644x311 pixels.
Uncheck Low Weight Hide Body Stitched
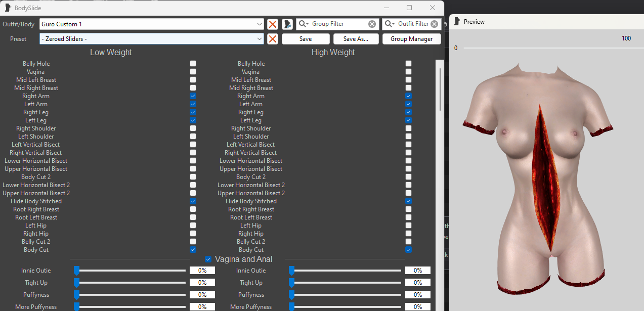[193, 201]
